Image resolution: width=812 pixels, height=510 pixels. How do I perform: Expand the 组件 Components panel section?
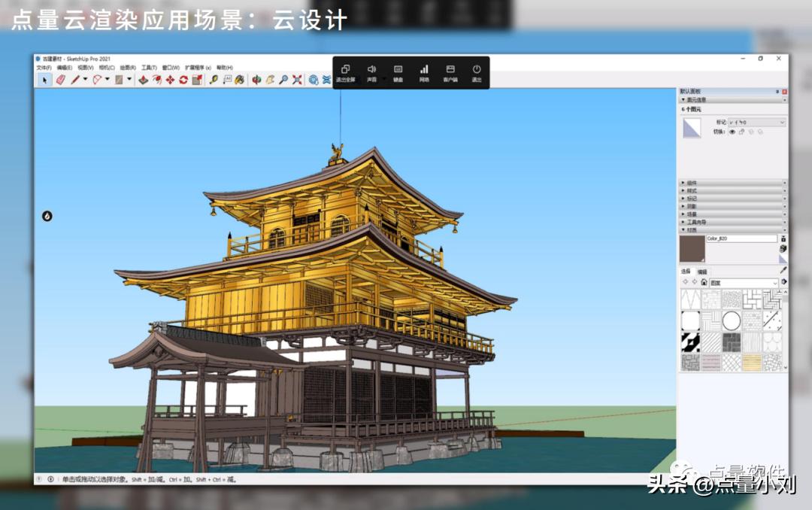click(733, 183)
